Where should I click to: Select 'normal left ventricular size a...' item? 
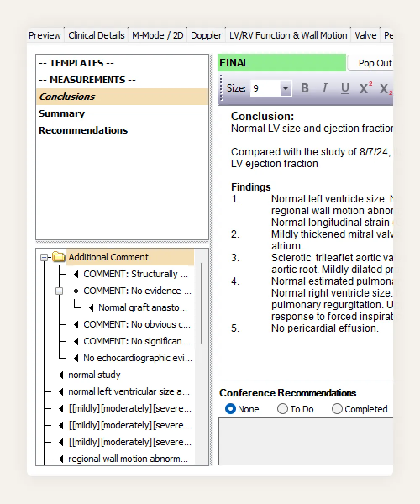click(x=129, y=391)
